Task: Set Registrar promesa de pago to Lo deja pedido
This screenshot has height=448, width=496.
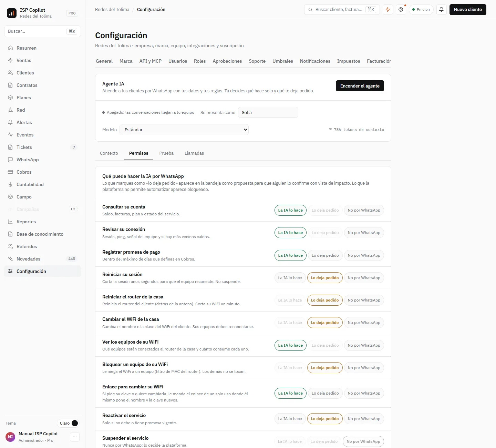Action: [325, 255]
